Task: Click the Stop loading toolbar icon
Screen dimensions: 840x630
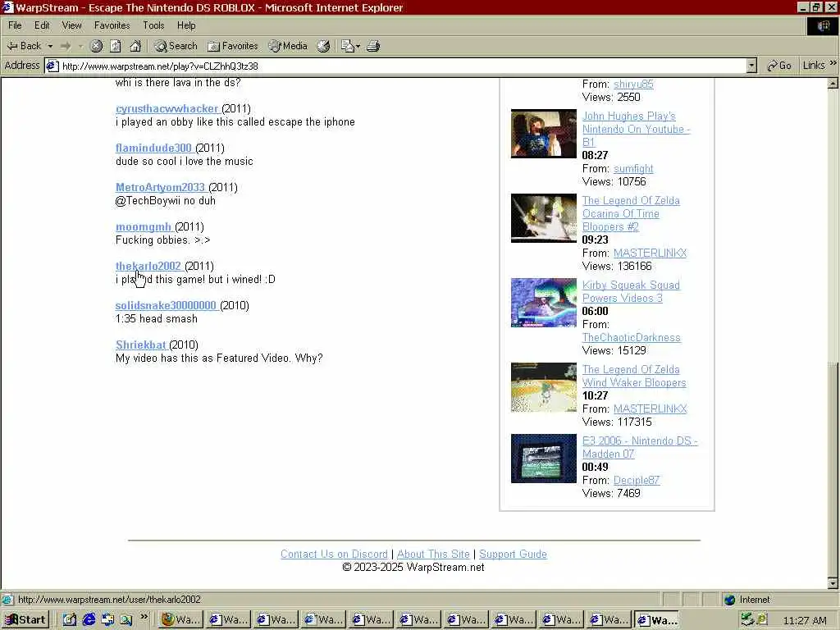Action: (97, 46)
